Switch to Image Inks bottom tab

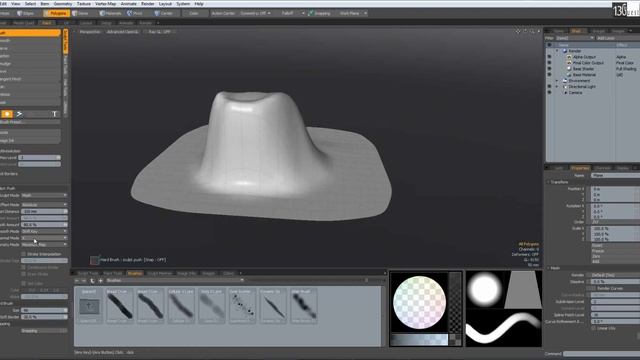pyautogui.click(x=187, y=273)
